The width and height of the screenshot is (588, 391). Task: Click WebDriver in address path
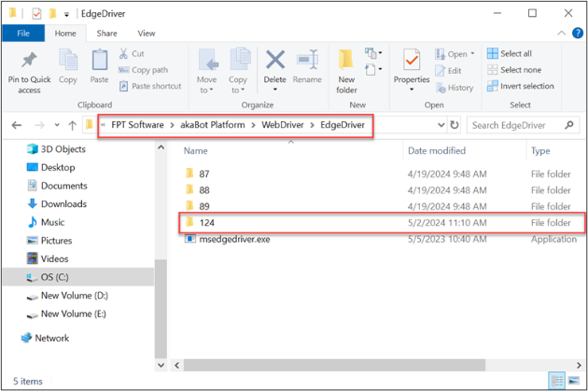tap(283, 125)
